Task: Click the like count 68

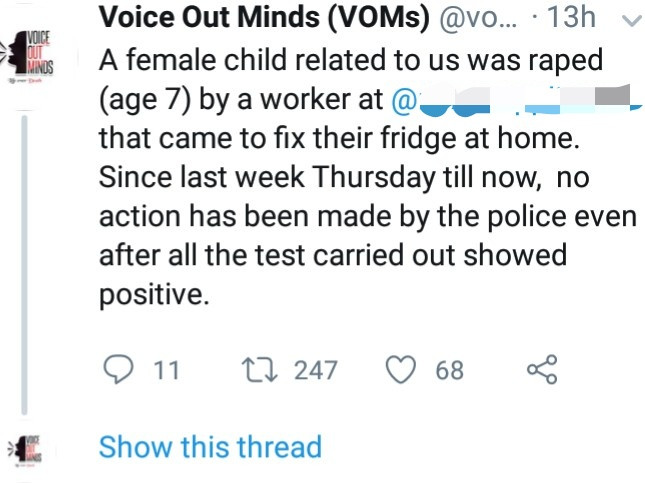Action: click(449, 370)
